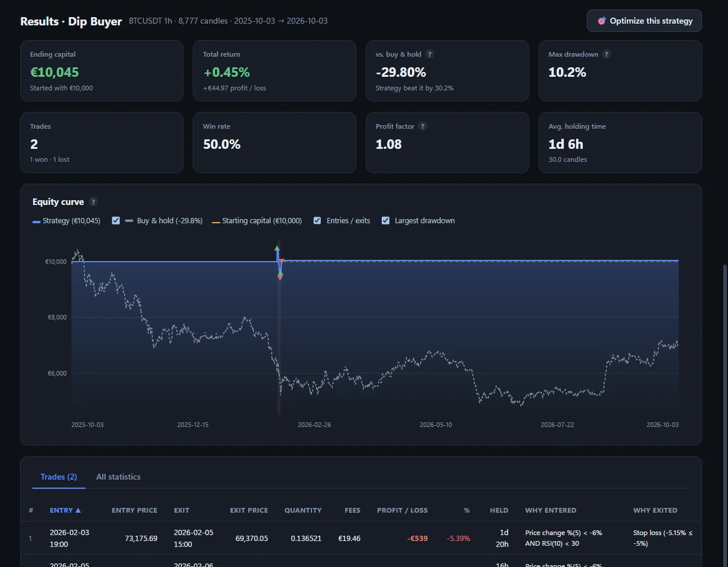
Task: Toggle the Largest drawdown checkbox
Action: 386,220
